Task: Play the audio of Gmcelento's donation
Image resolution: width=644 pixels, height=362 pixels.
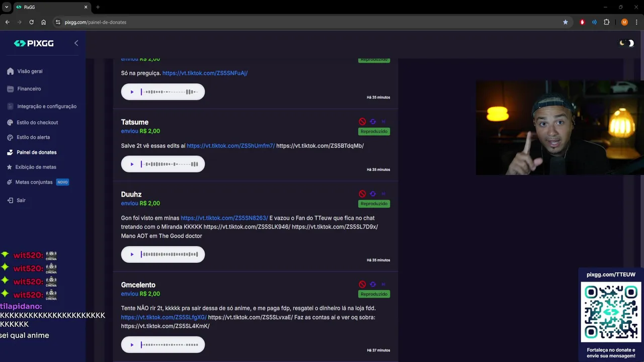Action: [132, 345]
